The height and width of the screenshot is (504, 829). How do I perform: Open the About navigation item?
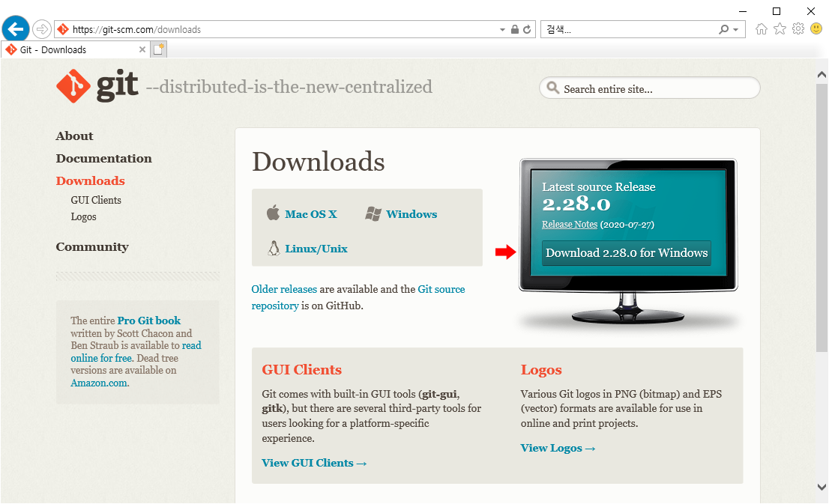pos(74,136)
